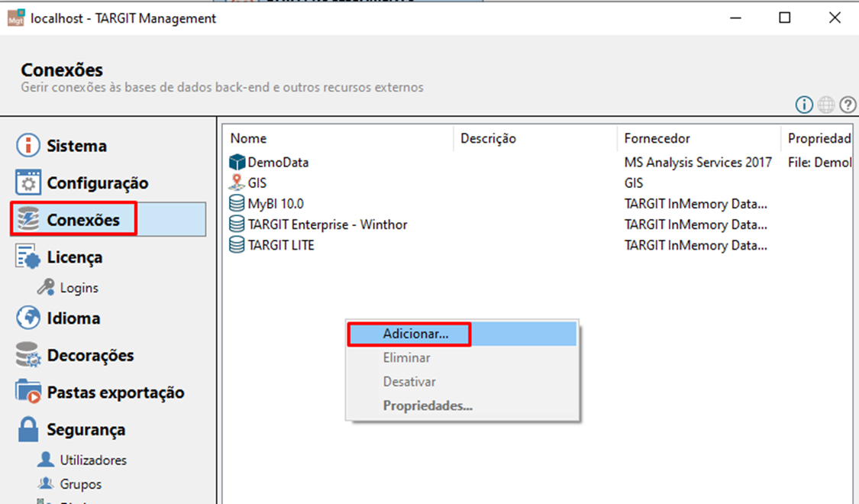
Task: Maximize the TARGIT Management window
Action: click(784, 18)
